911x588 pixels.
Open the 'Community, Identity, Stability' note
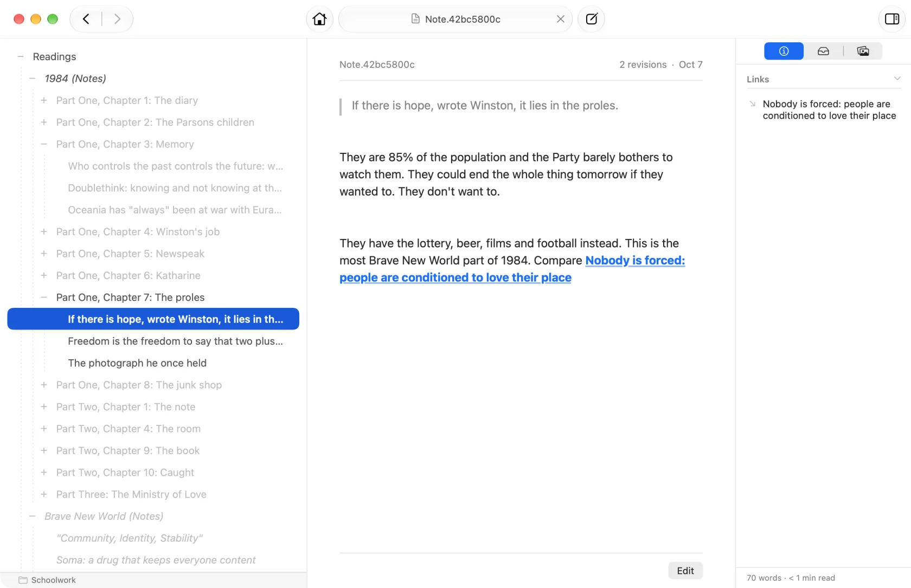(130, 538)
